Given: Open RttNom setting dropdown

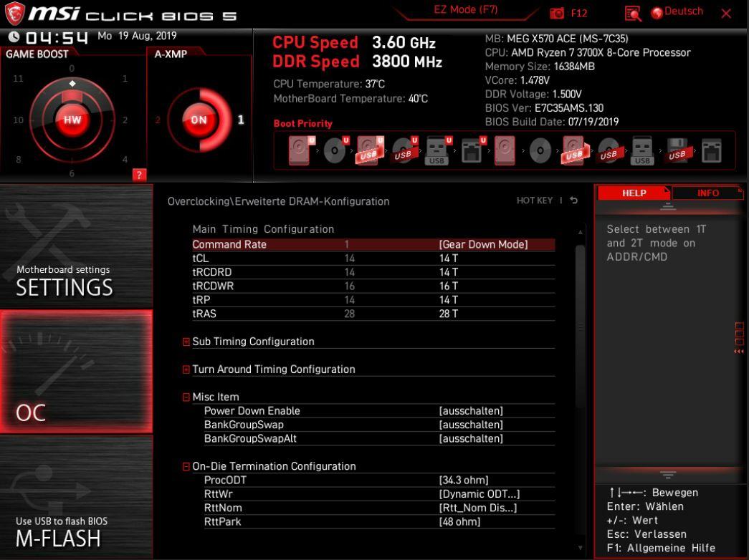Looking at the screenshot, I should tap(477, 508).
